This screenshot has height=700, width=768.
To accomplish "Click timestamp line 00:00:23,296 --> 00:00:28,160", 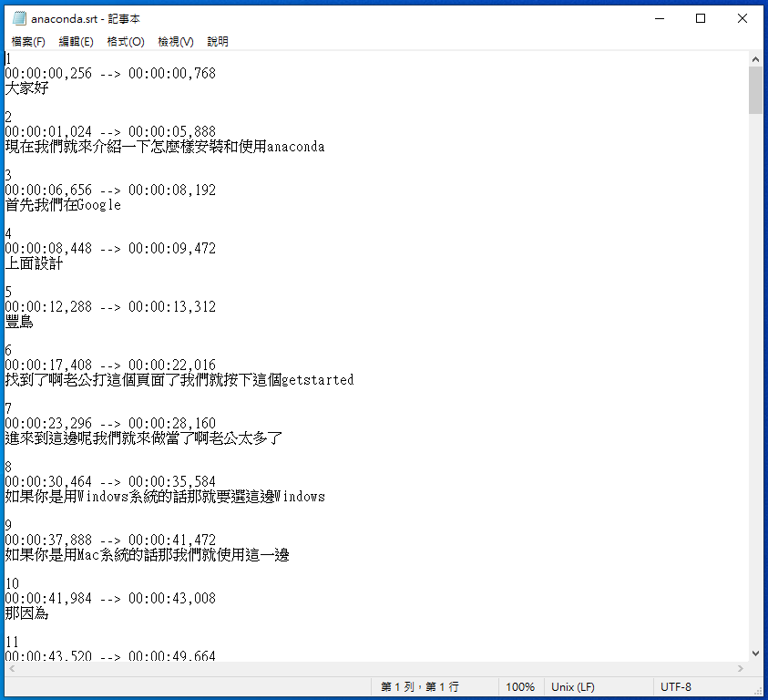I will pos(110,424).
